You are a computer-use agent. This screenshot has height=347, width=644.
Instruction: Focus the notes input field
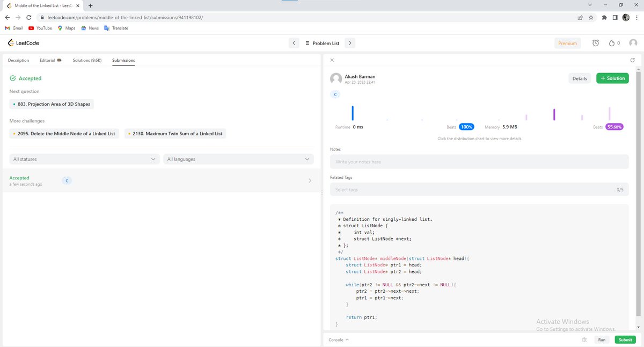[479, 162]
